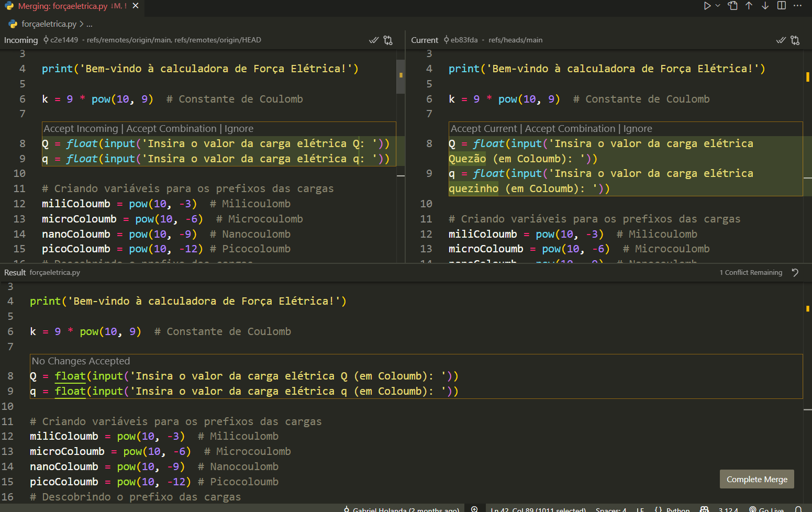
Task: Click Ignore in the Current pane
Action: coord(638,129)
